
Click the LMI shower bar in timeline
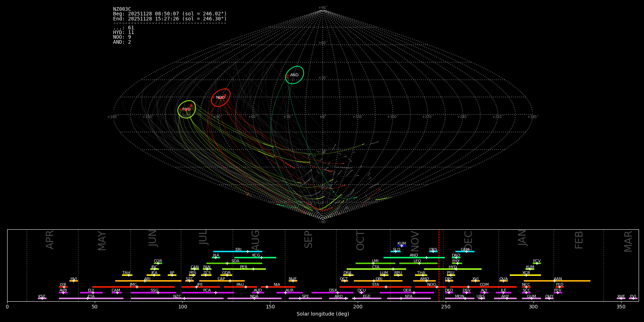(x=375, y=263)
